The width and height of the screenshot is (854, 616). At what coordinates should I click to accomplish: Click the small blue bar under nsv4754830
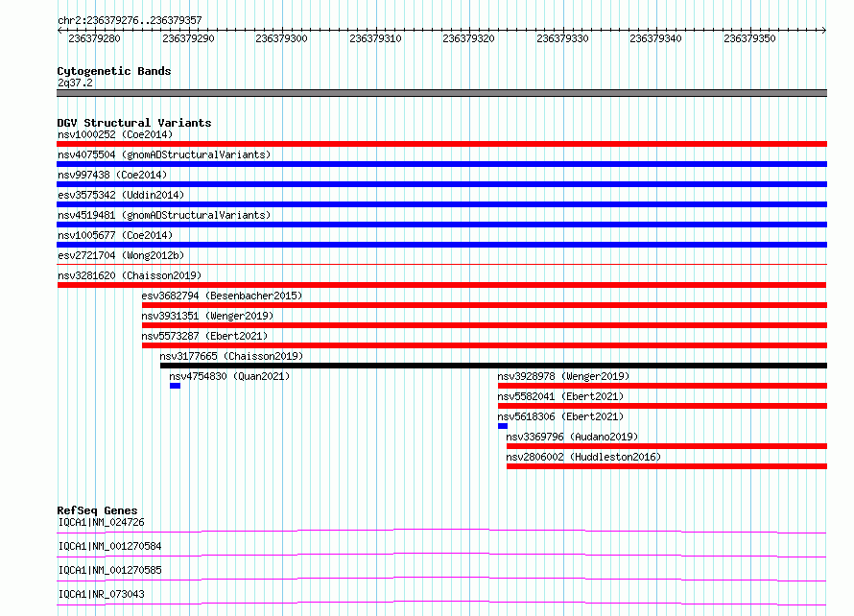[x=175, y=386]
